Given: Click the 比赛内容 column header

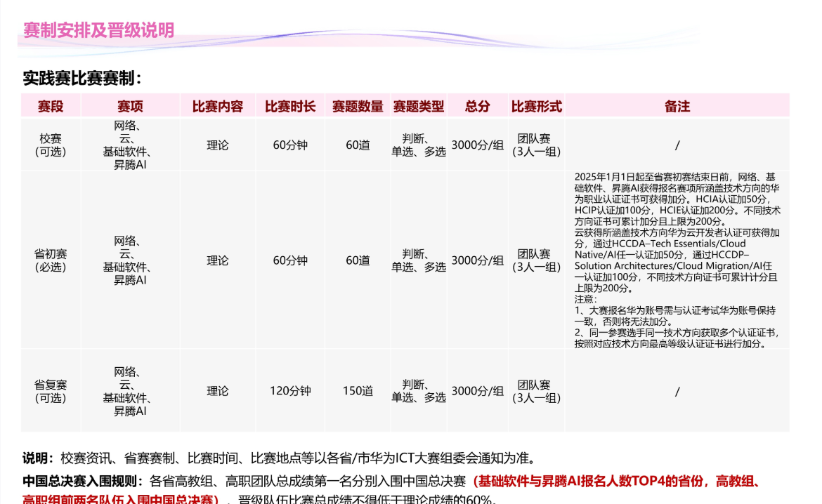Looking at the screenshot, I should point(217,106).
